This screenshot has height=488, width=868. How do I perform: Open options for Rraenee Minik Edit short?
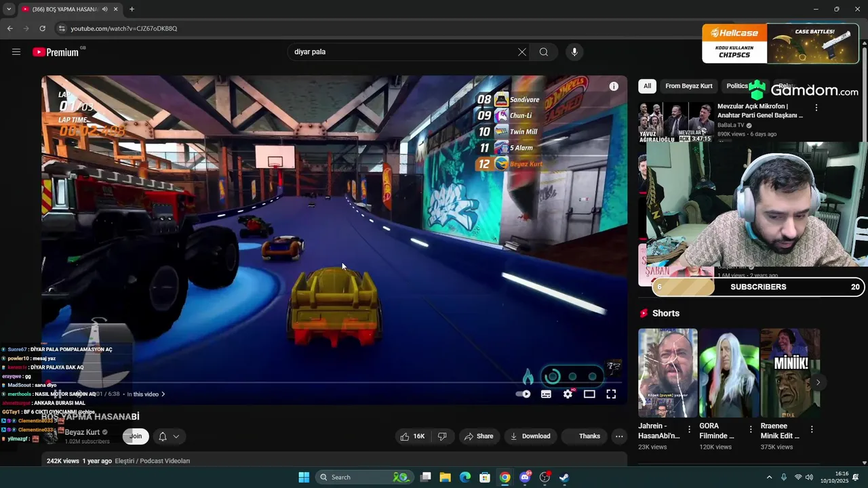coord(812,429)
